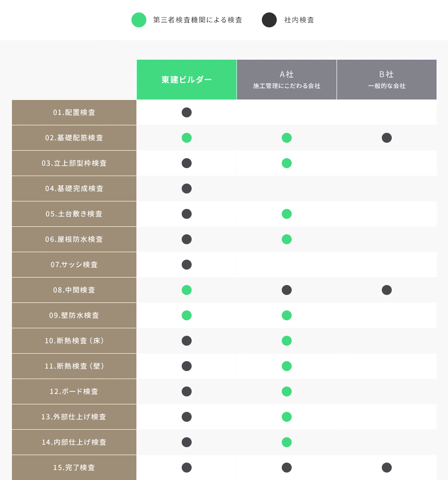448x480 pixels.
Task: Click A社 green dot in 03.立上部型枠検査 row
Action: pyautogui.click(x=287, y=163)
